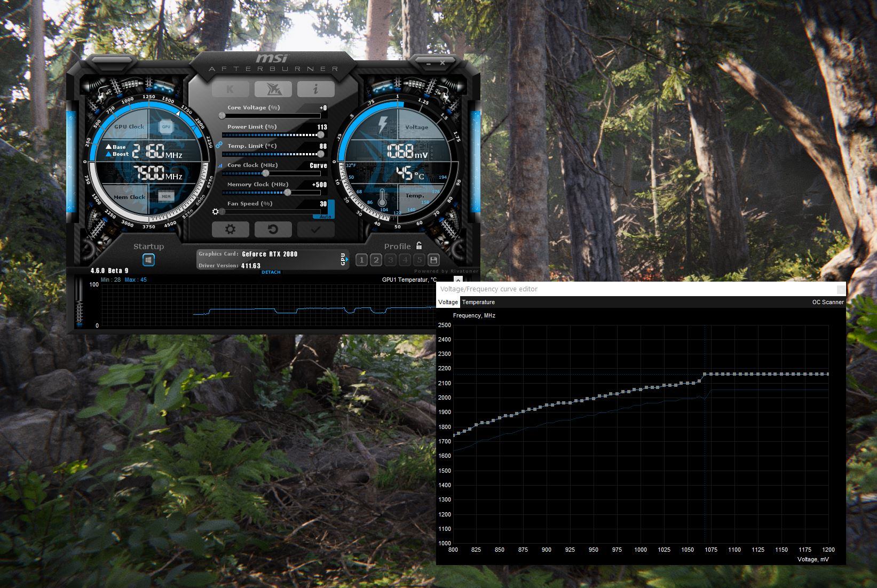Click the fan settings gear beside Fan Speed
This screenshot has width=877, height=588.
[216, 212]
